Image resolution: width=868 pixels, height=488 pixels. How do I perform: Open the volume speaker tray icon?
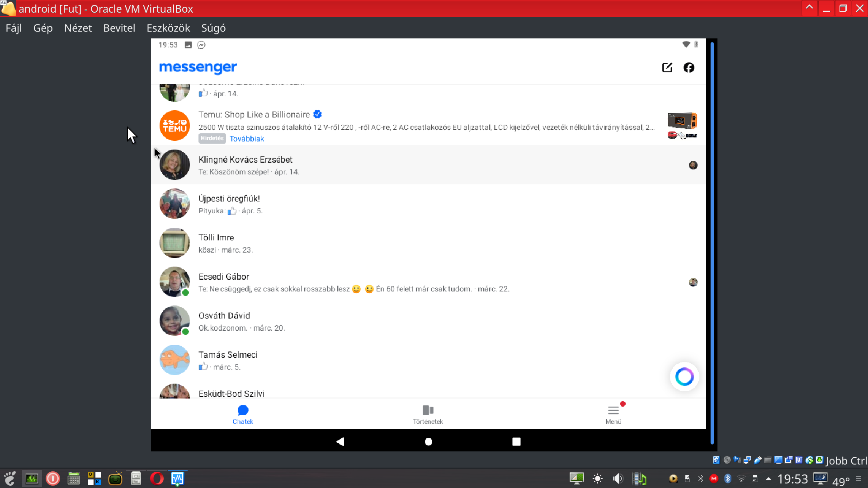point(618,479)
